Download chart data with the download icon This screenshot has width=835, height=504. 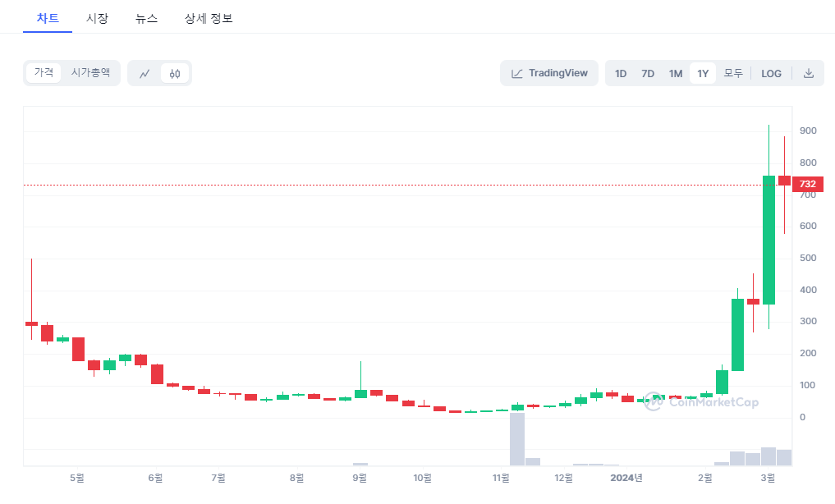pyautogui.click(x=809, y=73)
